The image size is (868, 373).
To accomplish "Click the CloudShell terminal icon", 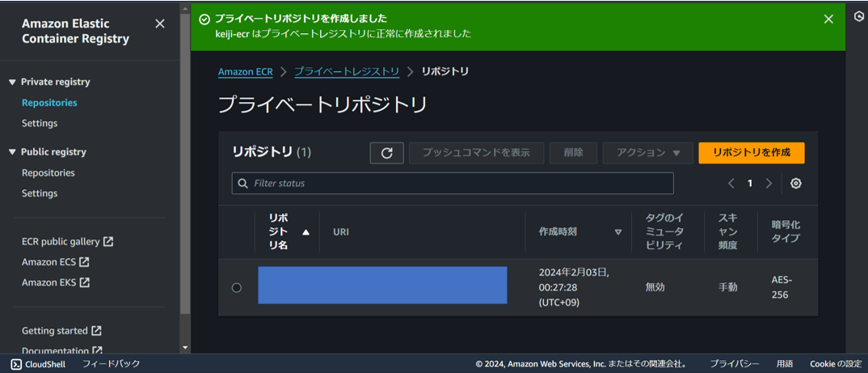I will [x=16, y=364].
